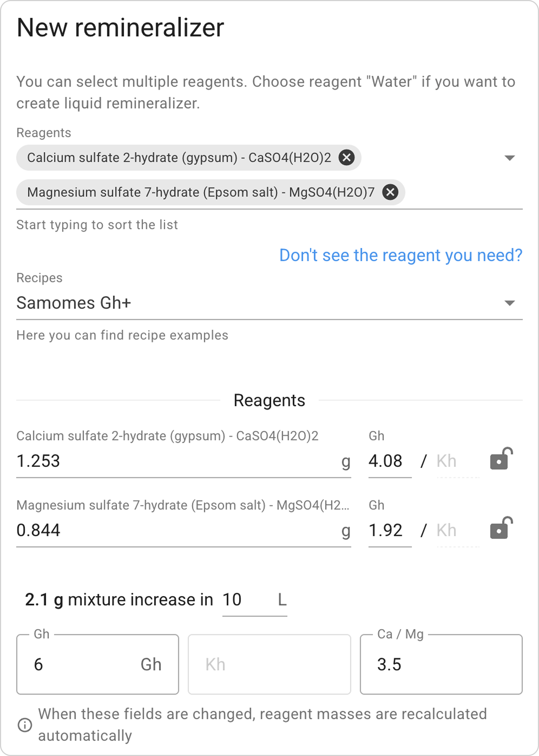Remove the Calcium sulfate gypsum chip
This screenshot has height=756, width=539.
point(347,157)
